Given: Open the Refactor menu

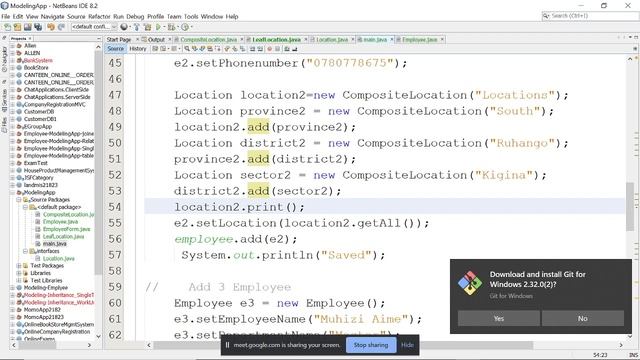Looking at the screenshot, I should (x=99, y=16).
